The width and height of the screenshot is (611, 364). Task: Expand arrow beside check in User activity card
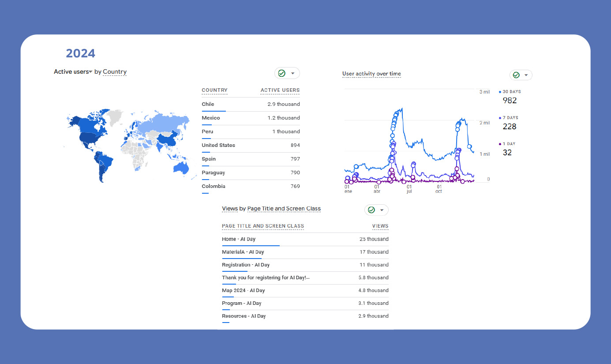pyautogui.click(x=526, y=75)
